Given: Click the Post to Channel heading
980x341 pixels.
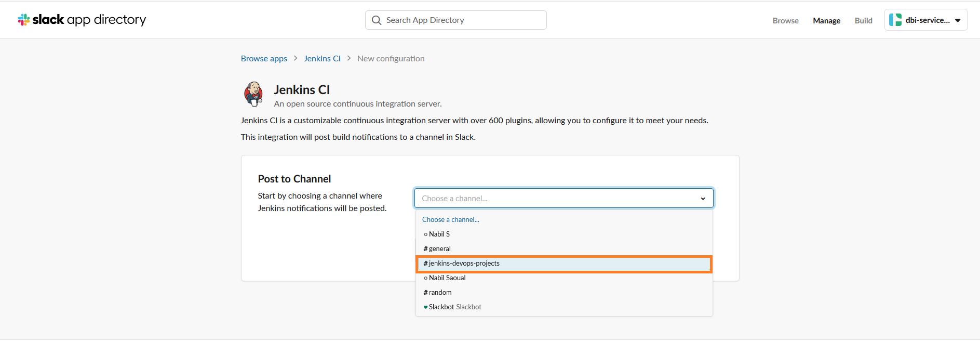Looking at the screenshot, I should [x=294, y=179].
